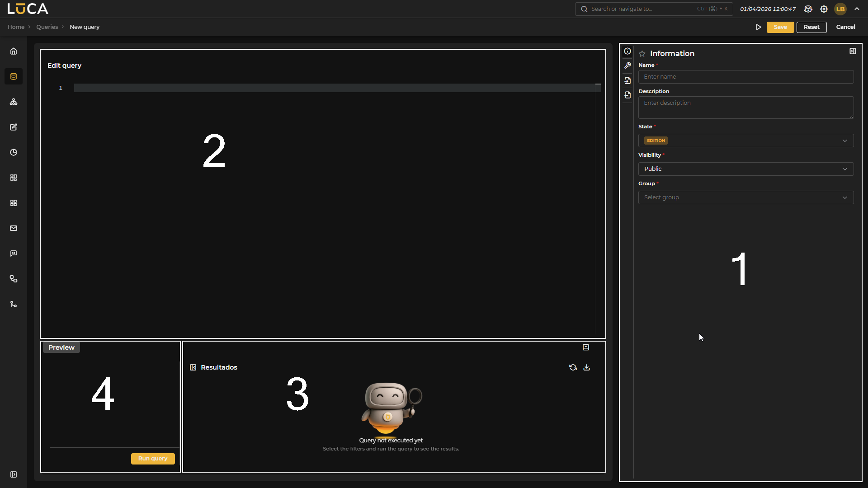Toggle the sidebar expansion at bottom left

14,474
